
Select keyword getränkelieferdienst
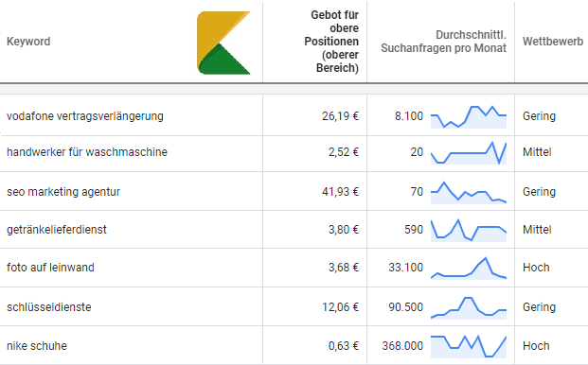click(x=57, y=230)
